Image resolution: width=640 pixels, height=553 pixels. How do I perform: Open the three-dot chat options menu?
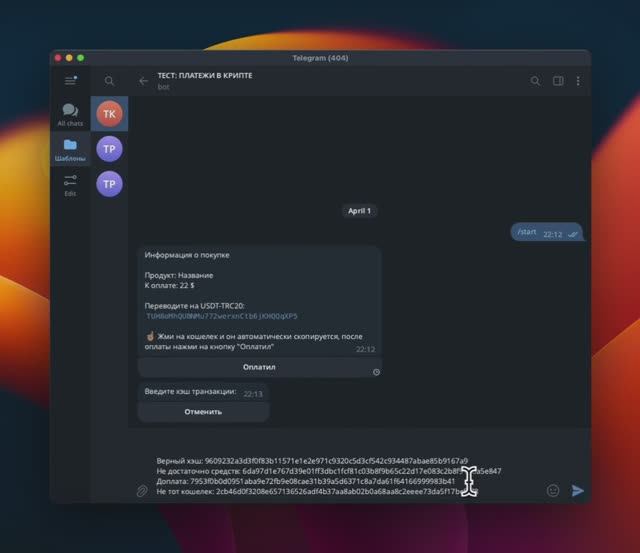pyautogui.click(x=578, y=81)
